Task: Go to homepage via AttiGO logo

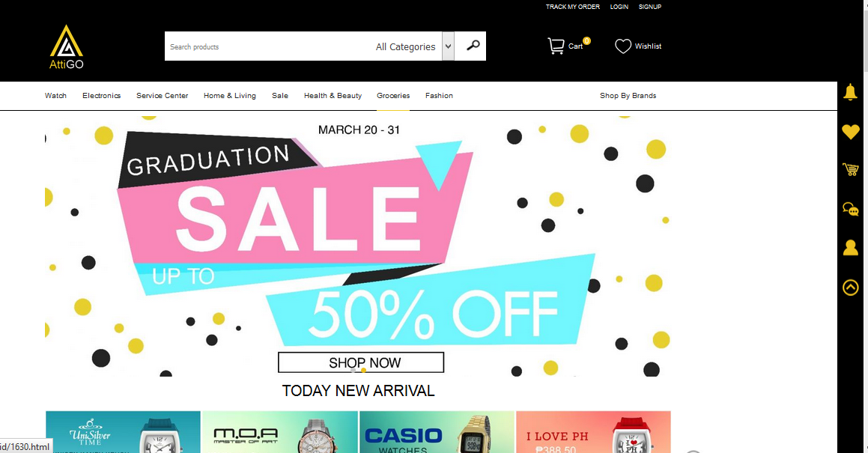Action: [67, 47]
